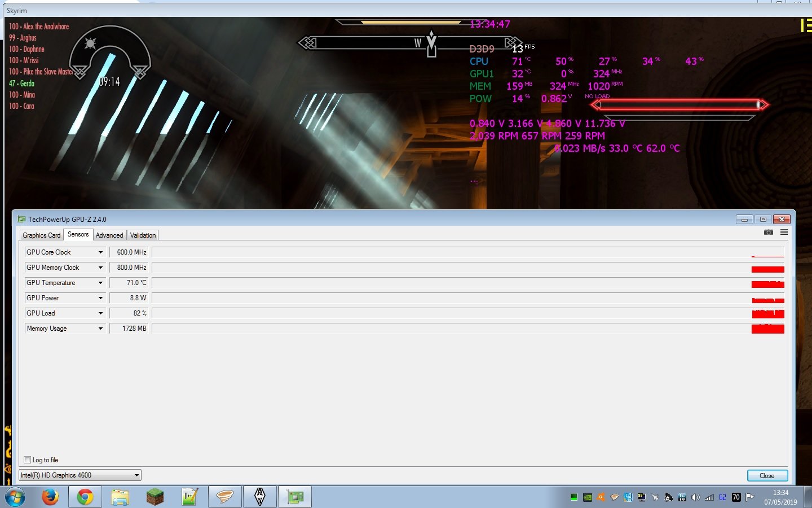
Task: Click the black 70 tray icon
Action: click(736, 497)
